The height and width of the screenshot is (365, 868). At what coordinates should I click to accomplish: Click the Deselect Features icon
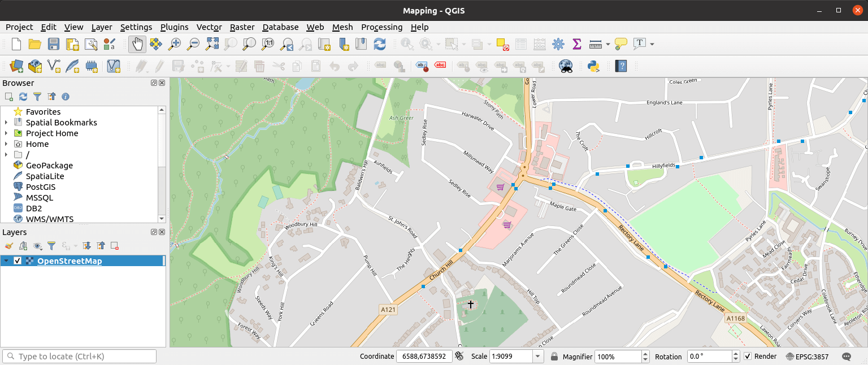[x=502, y=44]
